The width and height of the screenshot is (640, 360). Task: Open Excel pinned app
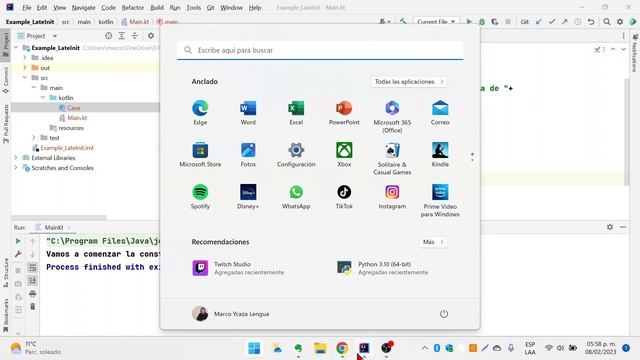(x=296, y=112)
